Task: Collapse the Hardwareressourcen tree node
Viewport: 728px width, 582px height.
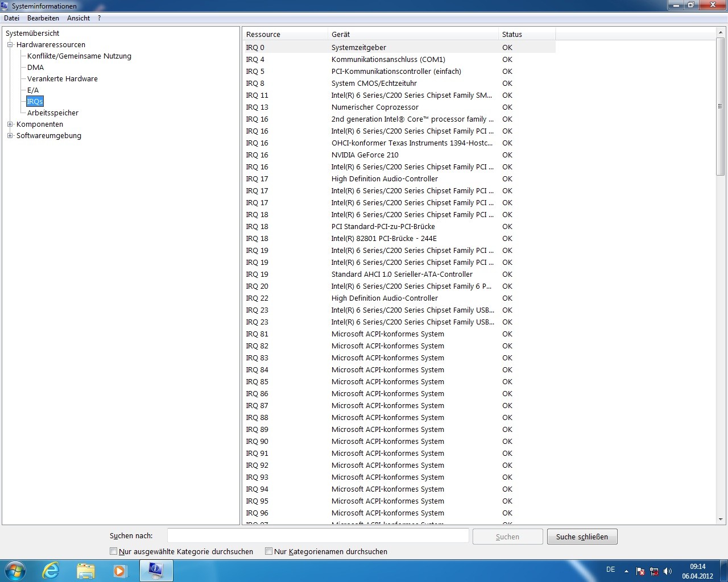Action: click(x=10, y=45)
